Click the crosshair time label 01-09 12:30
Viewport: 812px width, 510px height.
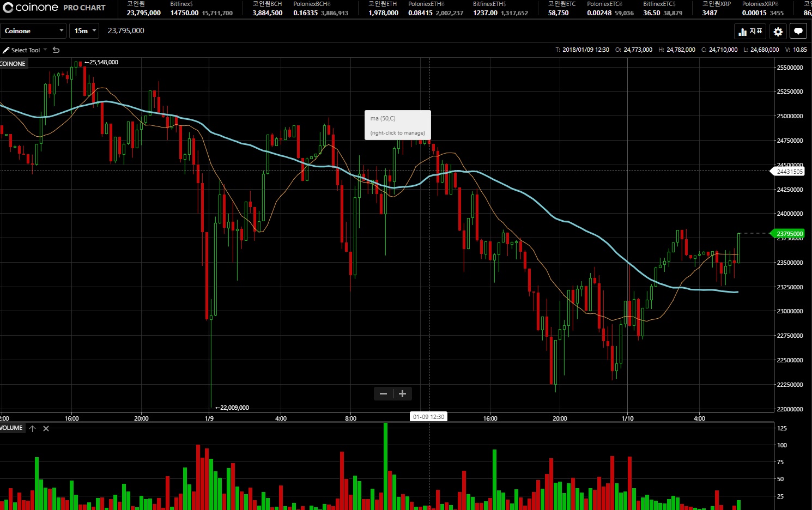tap(428, 417)
